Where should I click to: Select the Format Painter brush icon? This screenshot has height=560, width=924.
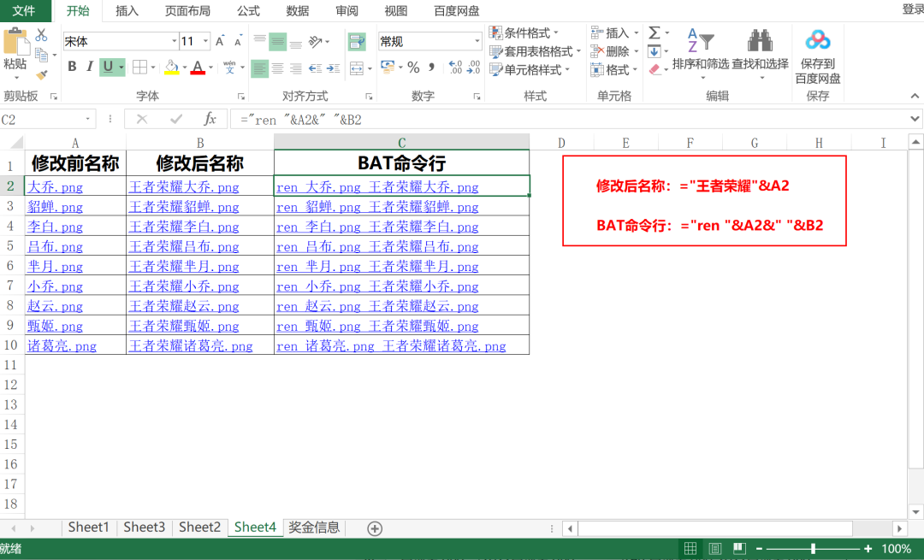coord(41,75)
